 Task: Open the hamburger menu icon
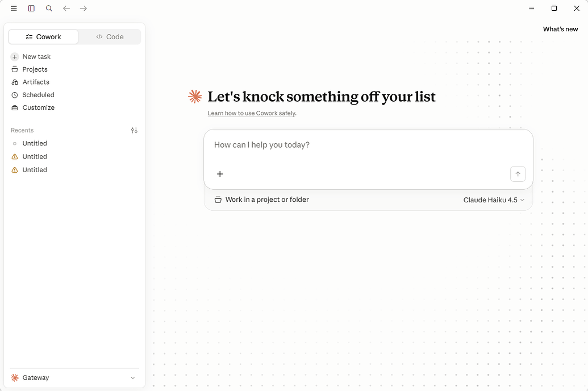pyautogui.click(x=14, y=9)
